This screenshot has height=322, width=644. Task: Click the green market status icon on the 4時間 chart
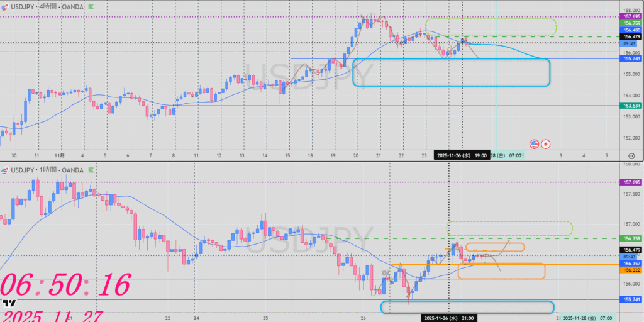[x=92, y=6]
